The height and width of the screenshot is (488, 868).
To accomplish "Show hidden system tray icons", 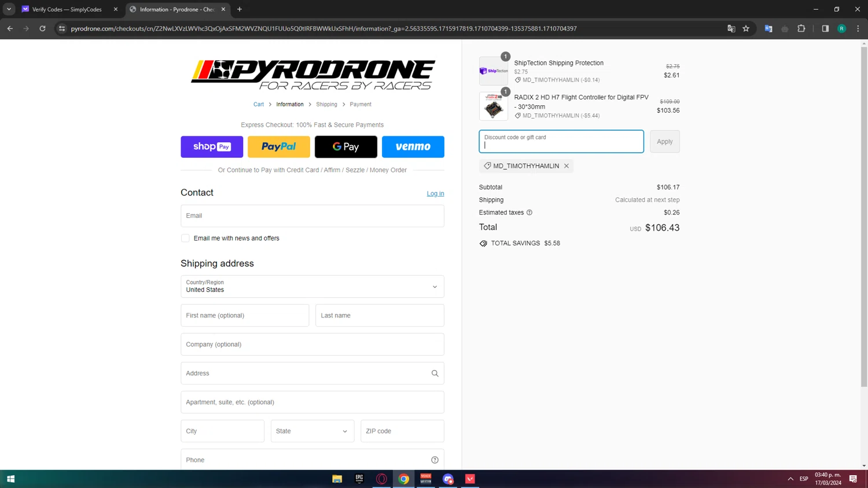I will click(790, 479).
